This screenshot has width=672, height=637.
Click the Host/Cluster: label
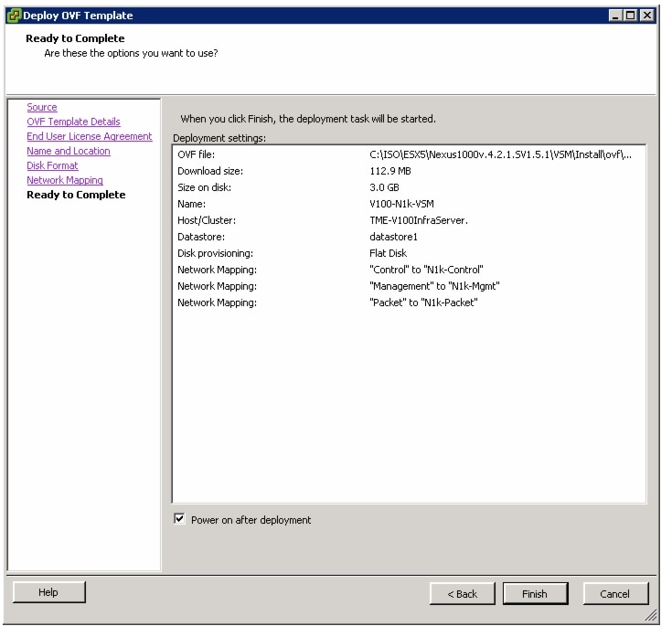click(x=207, y=220)
